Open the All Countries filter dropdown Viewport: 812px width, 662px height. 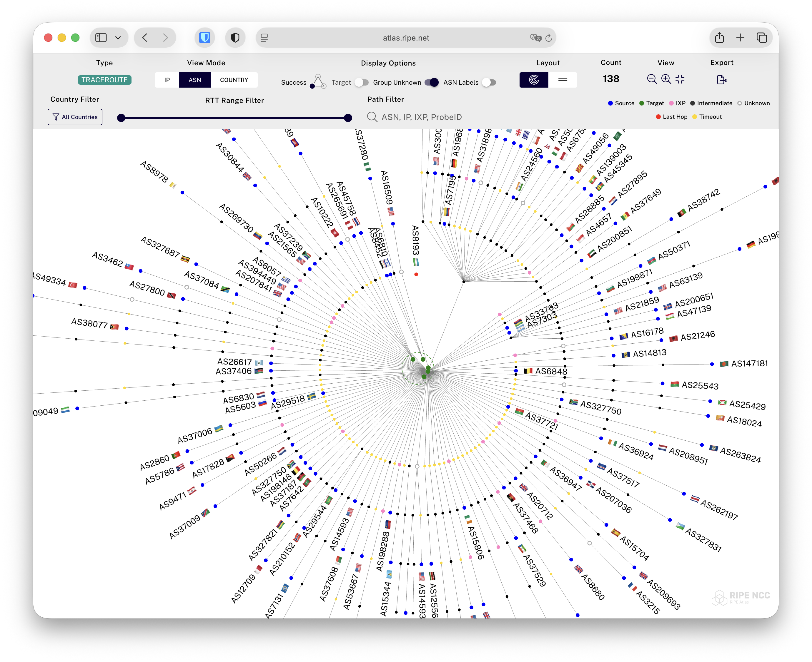[75, 117]
